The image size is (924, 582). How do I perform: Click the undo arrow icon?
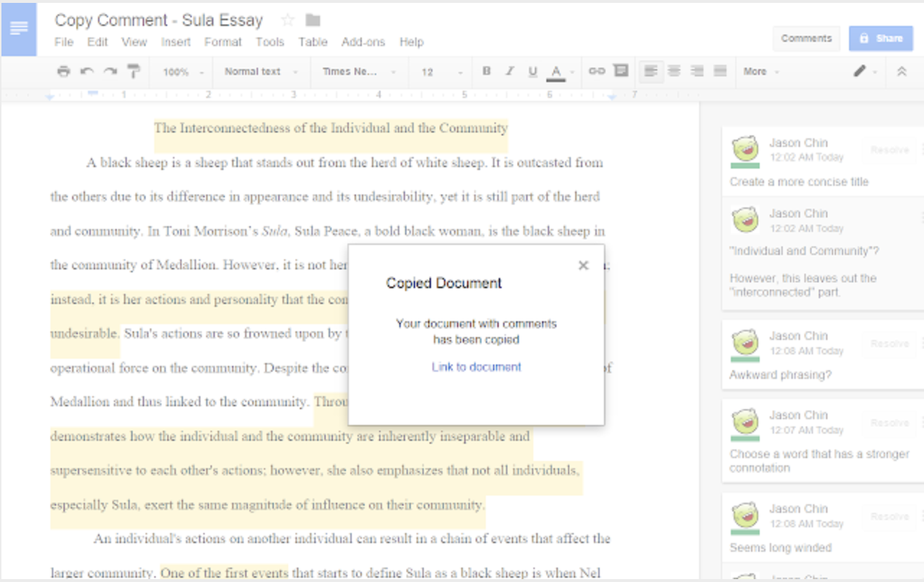[87, 71]
